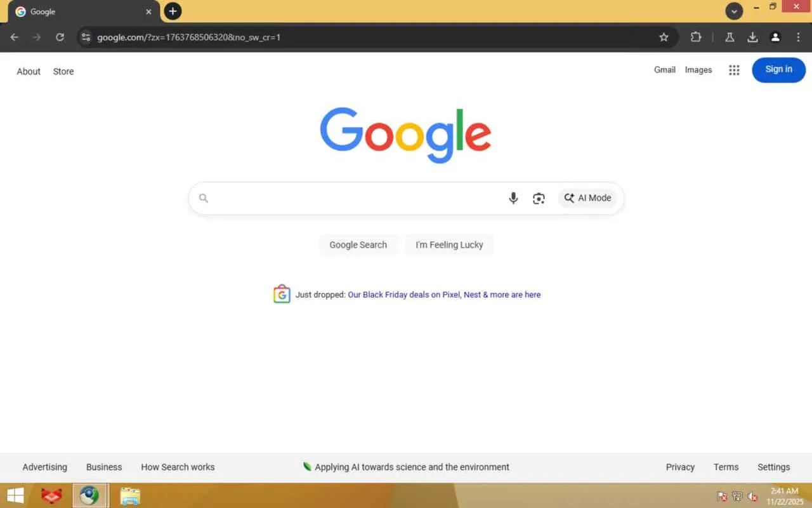This screenshot has height=508, width=812.
Task: Click the Google Search button
Action: point(358,244)
